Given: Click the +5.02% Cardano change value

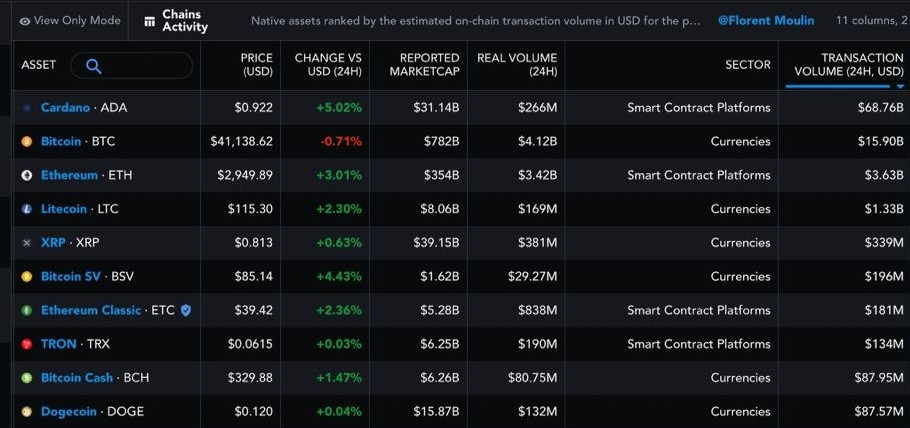Looking at the screenshot, I should pos(338,108).
